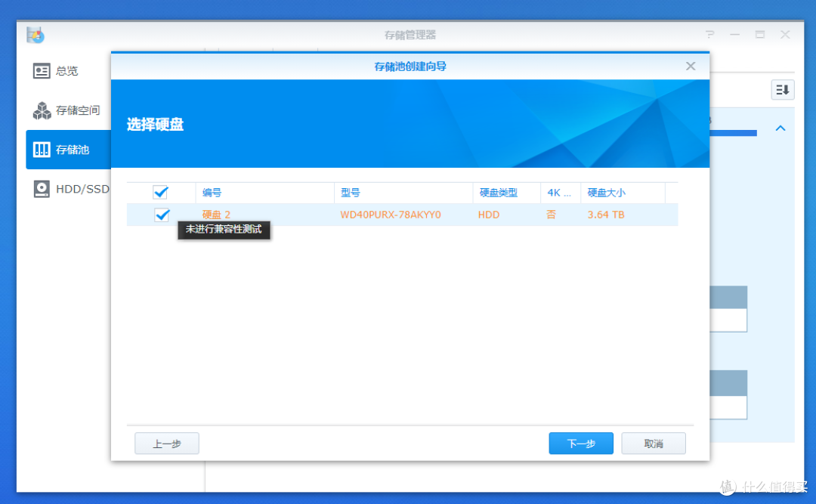Cancel the wizard with 取消 button
The height and width of the screenshot is (504, 816).
click(x=653, y=443)
